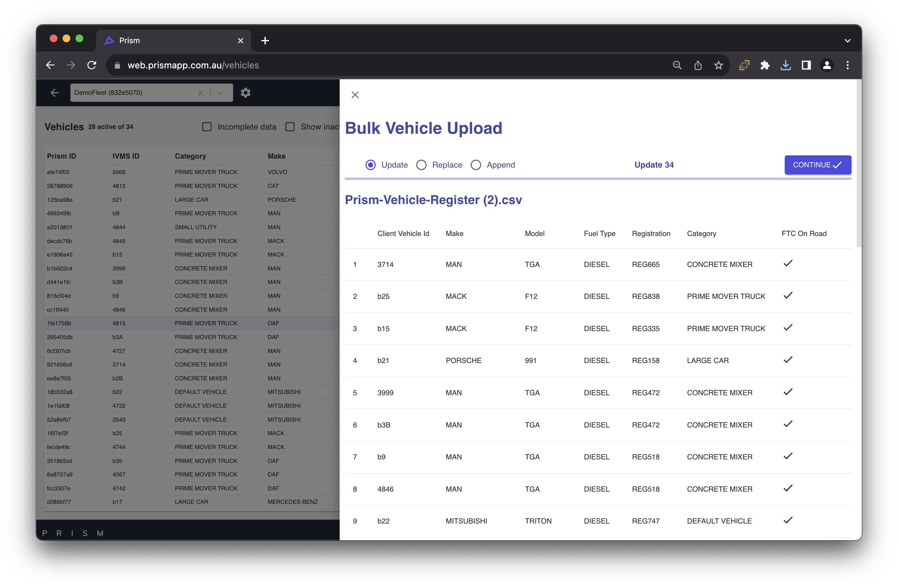Open the browser downloads icon

(x=785, y=65)
